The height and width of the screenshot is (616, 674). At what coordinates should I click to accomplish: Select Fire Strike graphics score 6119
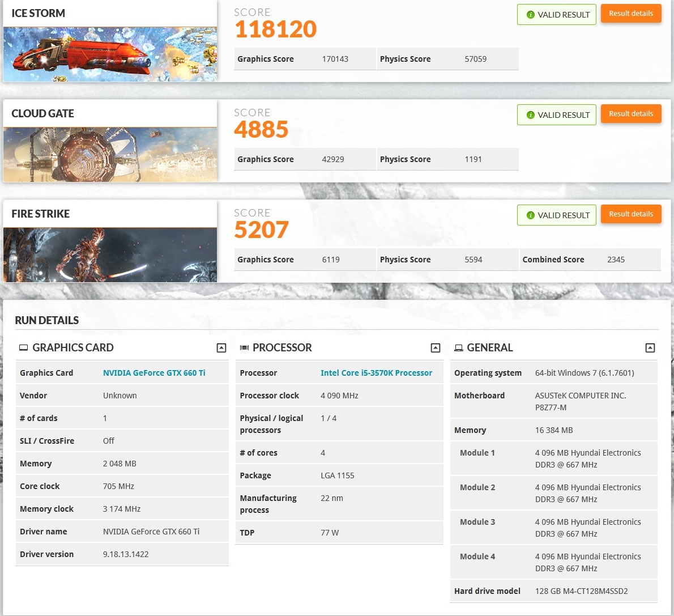pos(331,260)
